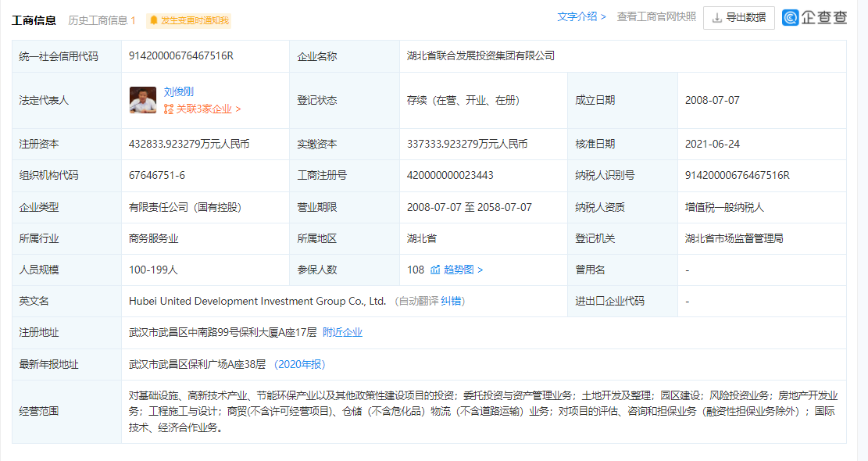Click 纠错 to correct English name
Screen dimensions: 868x461
coord(451,301)
